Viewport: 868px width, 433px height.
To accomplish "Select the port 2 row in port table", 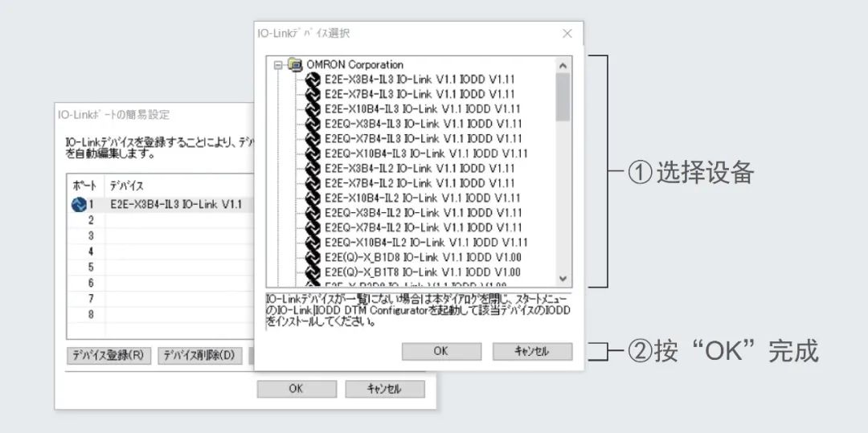I will 161,220.
